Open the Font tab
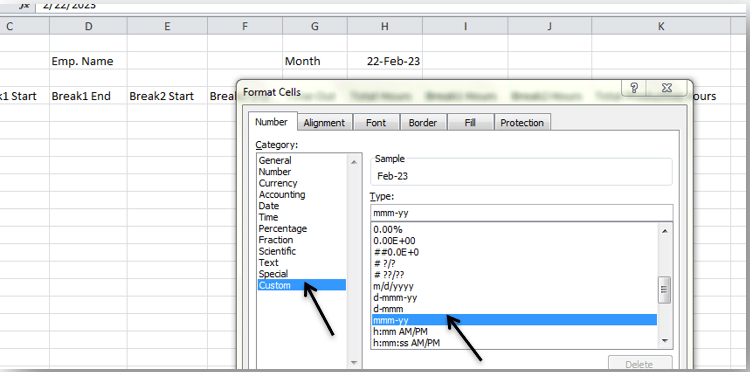 pyautogui.click(x=375, y=122)
